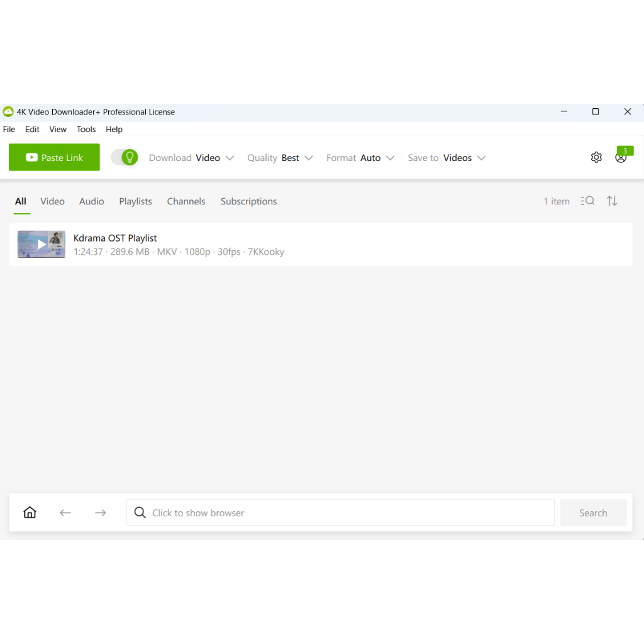
Task: Select the All tab
Action: 21,201
